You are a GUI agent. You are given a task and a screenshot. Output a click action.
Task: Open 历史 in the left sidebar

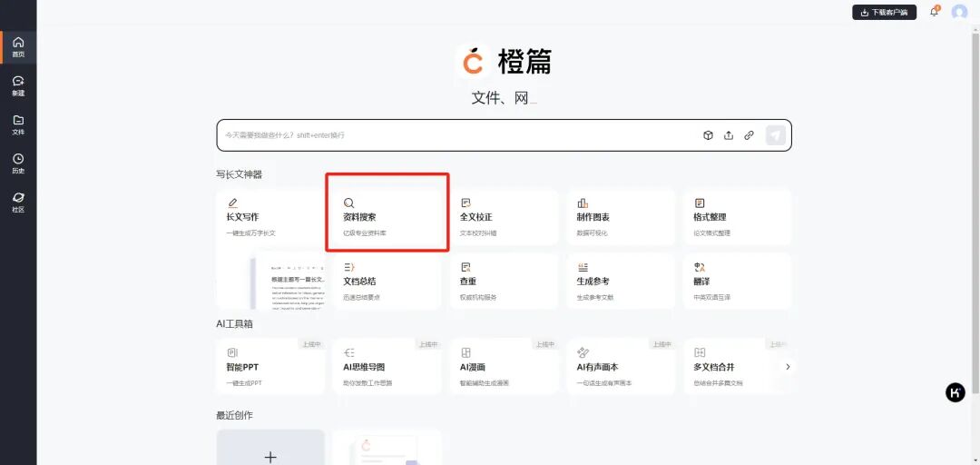18,164
